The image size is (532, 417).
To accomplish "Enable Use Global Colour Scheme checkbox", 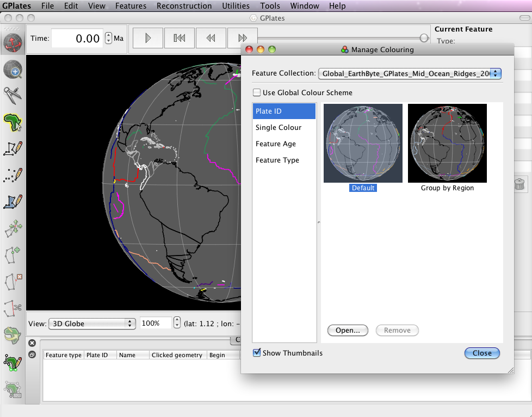I will click(x=257, y=93).
